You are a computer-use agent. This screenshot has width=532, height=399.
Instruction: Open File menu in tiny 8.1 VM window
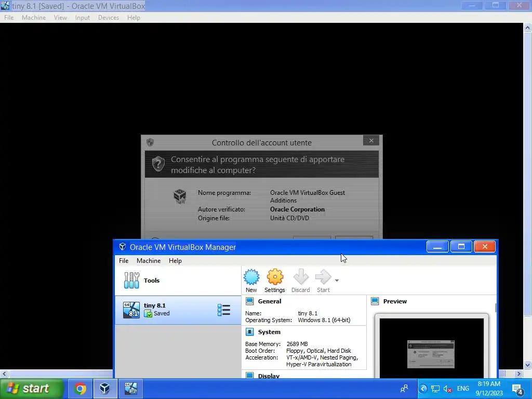coord(9,18)
